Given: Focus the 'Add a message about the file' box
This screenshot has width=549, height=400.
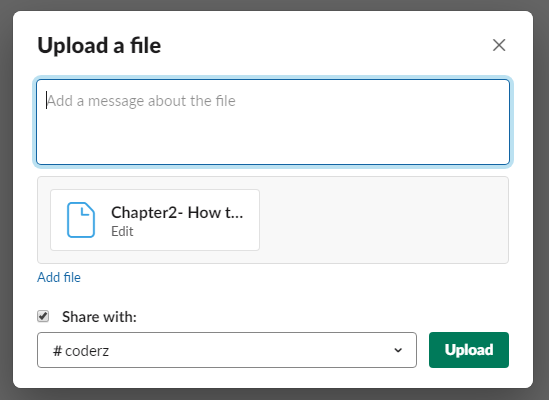Looking at the screenshot, I should [x=273, y=122].
